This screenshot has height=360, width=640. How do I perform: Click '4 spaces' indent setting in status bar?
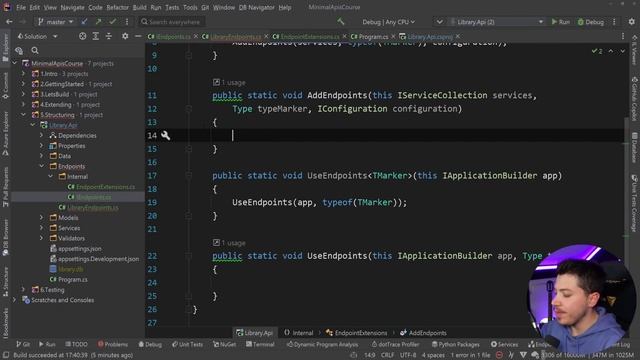pos(433,355)
